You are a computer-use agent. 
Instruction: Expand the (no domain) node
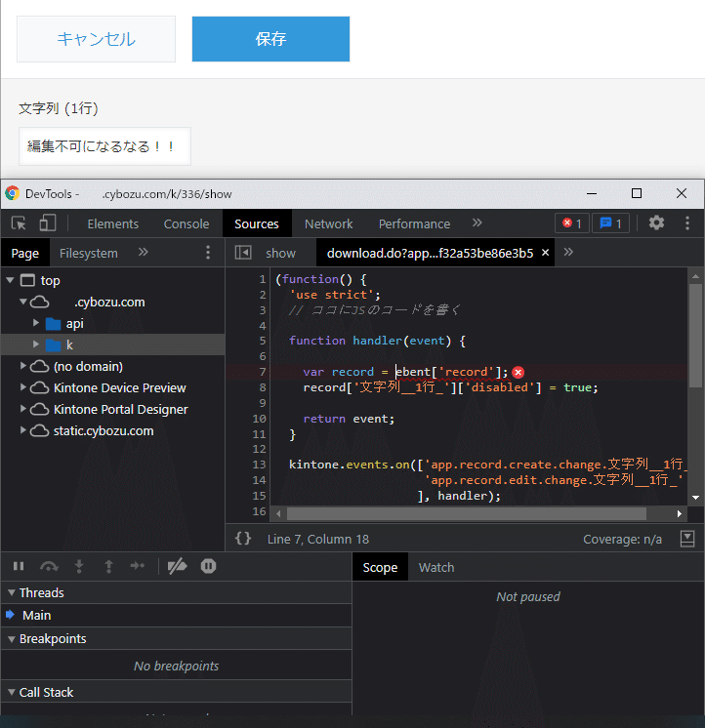point(22,365)
